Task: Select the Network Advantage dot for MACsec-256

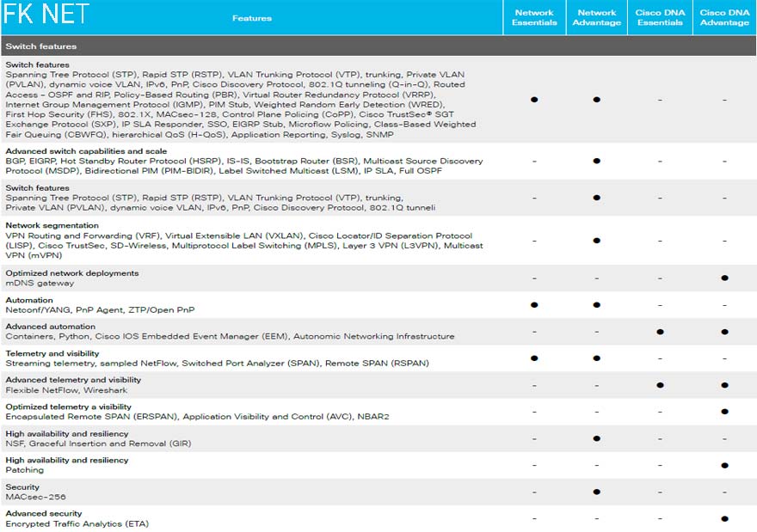Action: tap(597, 492)
